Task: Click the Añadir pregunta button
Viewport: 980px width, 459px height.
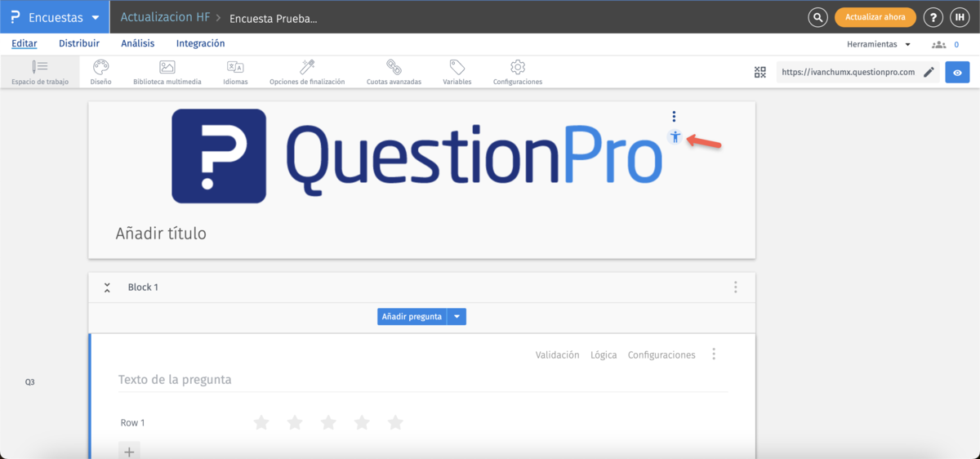Action: pos(412,317)
